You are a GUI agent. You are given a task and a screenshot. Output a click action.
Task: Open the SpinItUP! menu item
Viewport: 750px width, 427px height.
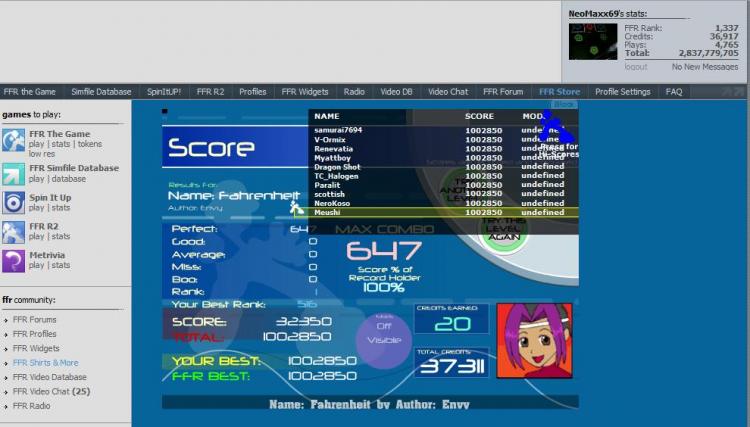164,92
